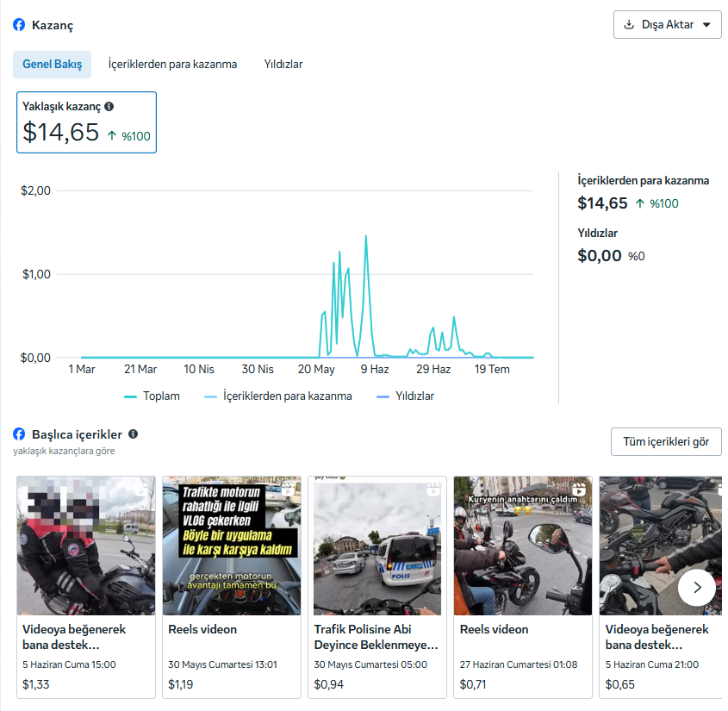Show next contents with the right arrow
Image resolution: width=728 pixels, height=711 pixels.
697,588
